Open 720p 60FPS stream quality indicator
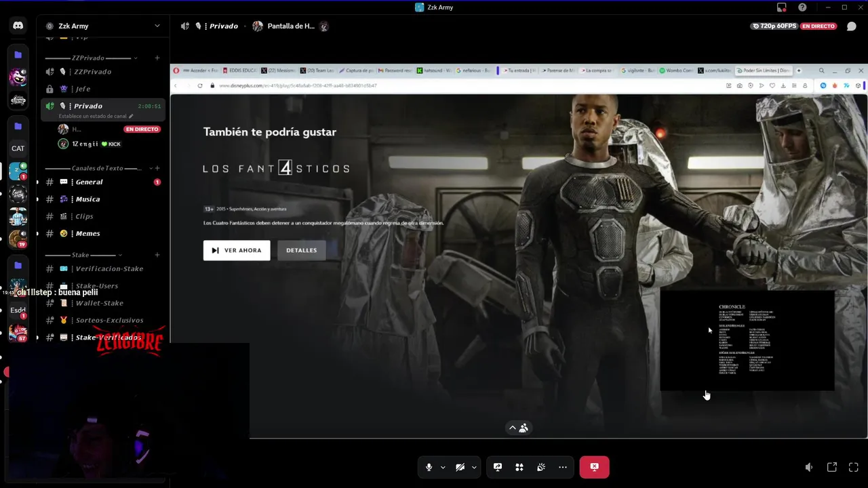 (774, 26)
